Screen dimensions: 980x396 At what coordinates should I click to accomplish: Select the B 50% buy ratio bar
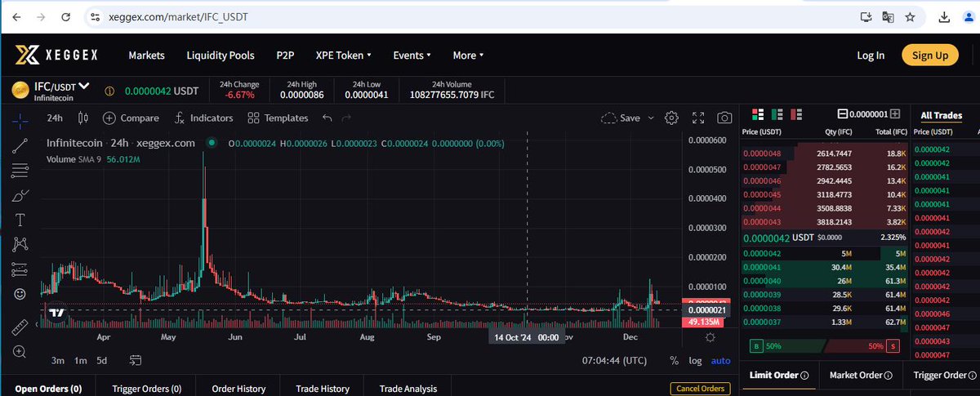pyautogui.click(x=787, y=346)
